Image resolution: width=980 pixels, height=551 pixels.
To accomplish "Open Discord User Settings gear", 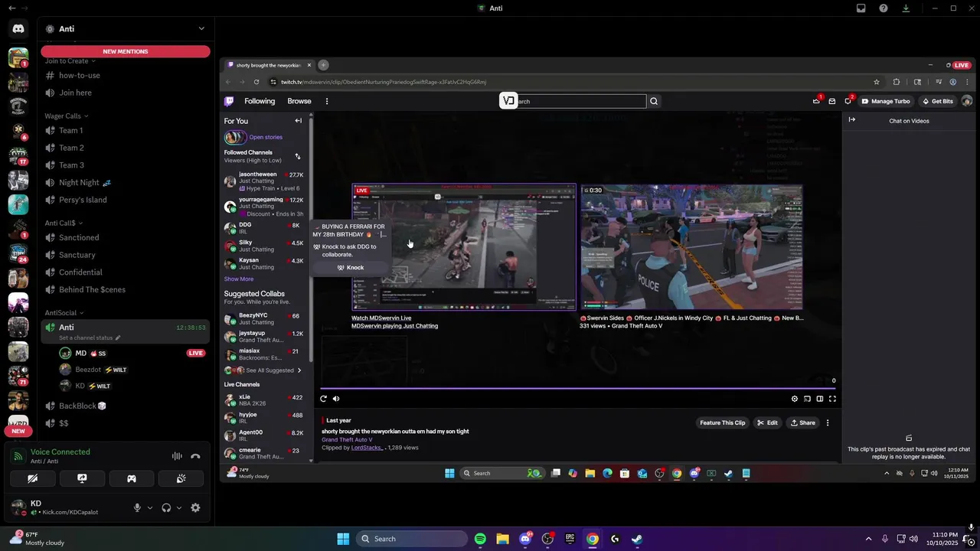I will coord(195,507).
